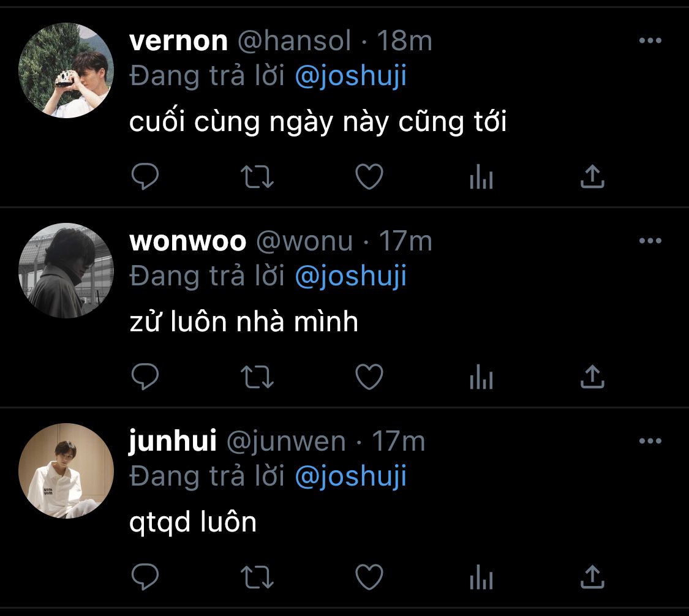The width and height of the screenshot is (689, 616).
Task: Open vernon's profile picture
Action: pyautogui.click(x=66, y=70)
